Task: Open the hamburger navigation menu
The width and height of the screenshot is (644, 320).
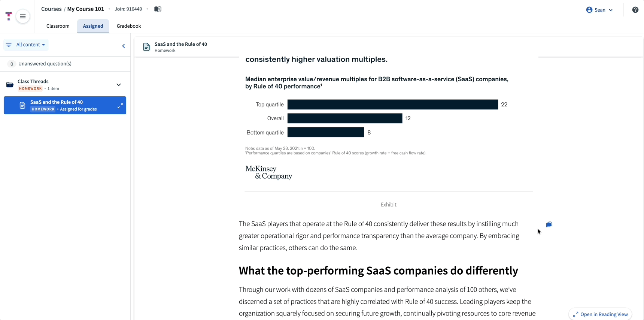Action: [23, 16]
